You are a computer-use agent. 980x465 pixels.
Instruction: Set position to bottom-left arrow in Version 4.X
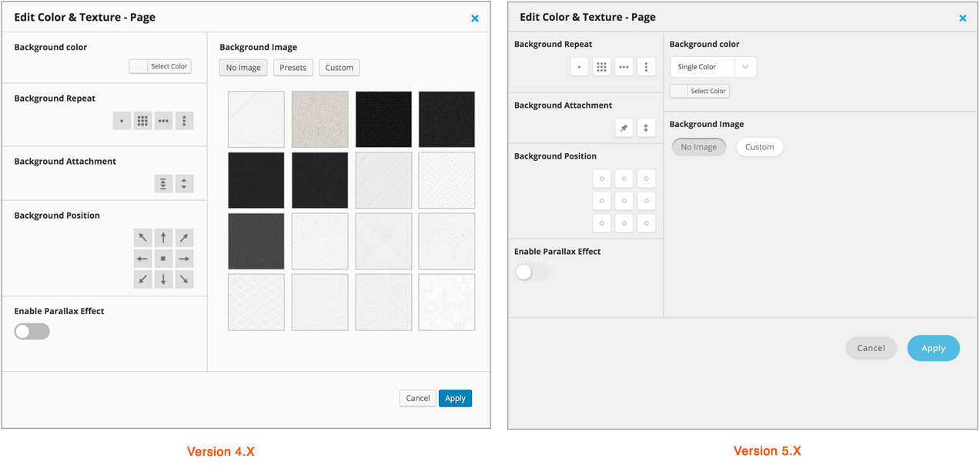(x=142, y=279)
